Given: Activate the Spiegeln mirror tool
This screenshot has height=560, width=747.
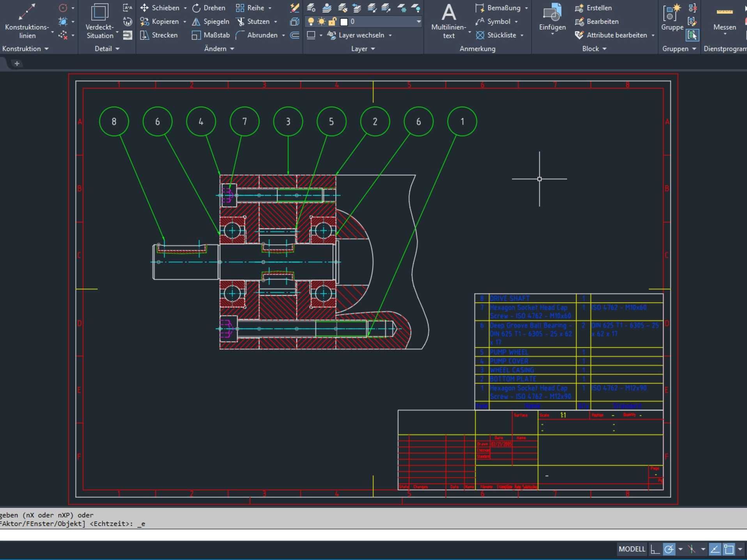Looking at the screenshot, I should (211, 21).
